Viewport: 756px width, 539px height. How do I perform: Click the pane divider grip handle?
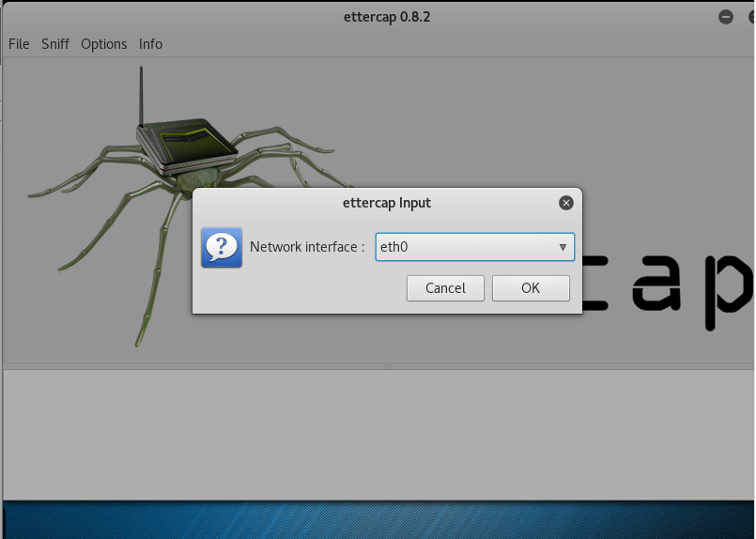click(387, 366)
